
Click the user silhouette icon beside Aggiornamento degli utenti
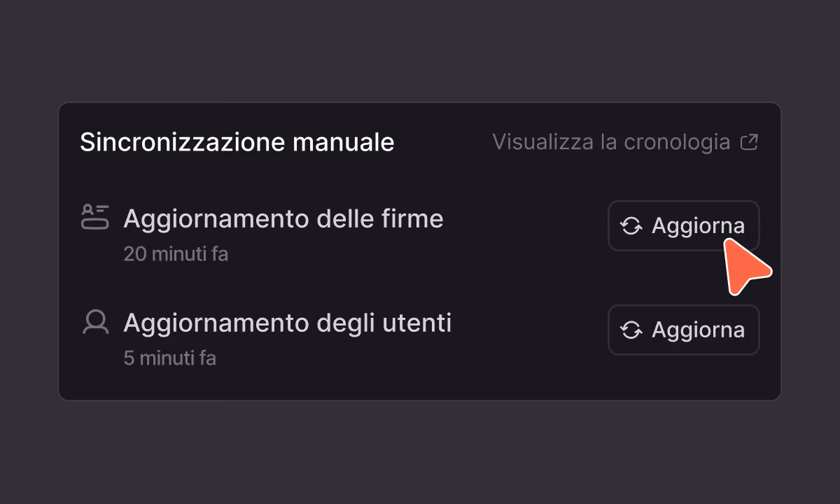95,321
